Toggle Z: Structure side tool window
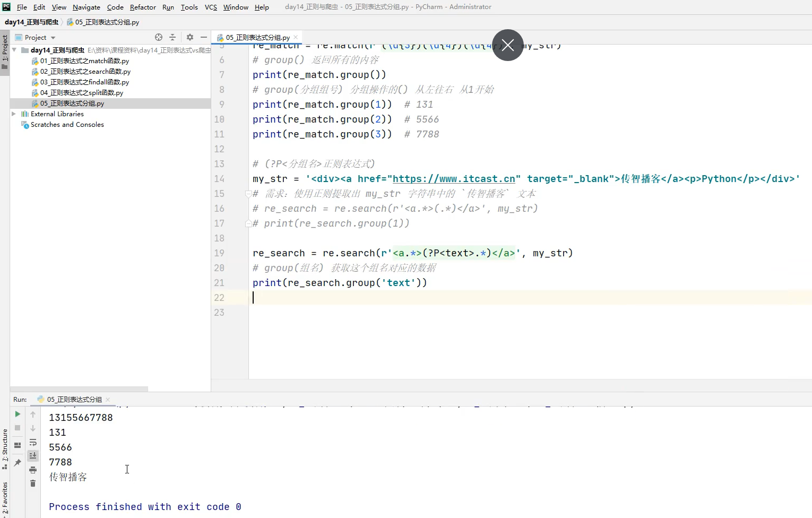 [5, 449]
